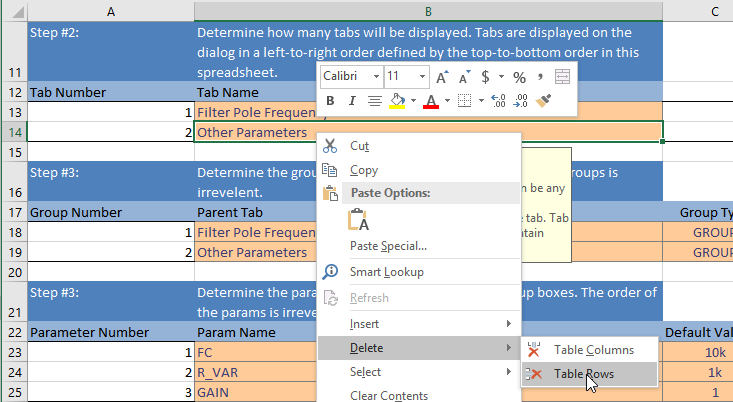This screenshot has width=733, height=402.
Task: Click Cut in the context menu
Action: [x=358, y=146]
